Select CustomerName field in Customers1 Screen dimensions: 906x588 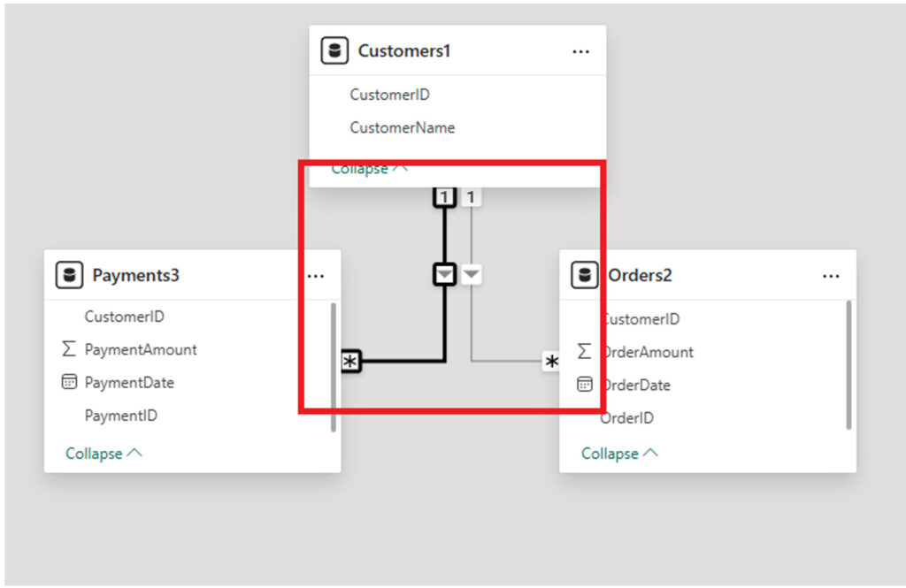403,128
